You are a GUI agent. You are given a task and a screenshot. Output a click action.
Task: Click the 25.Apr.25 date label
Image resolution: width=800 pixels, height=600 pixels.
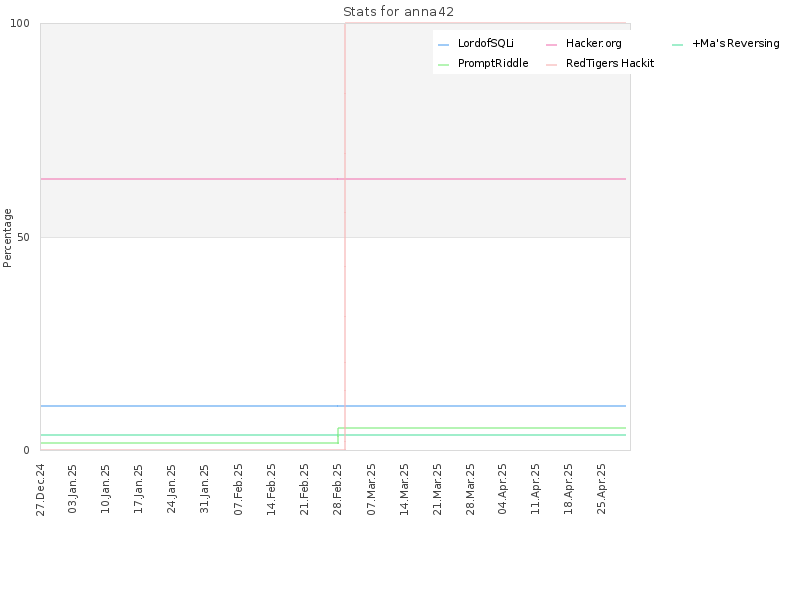click(x=602, y=489)
